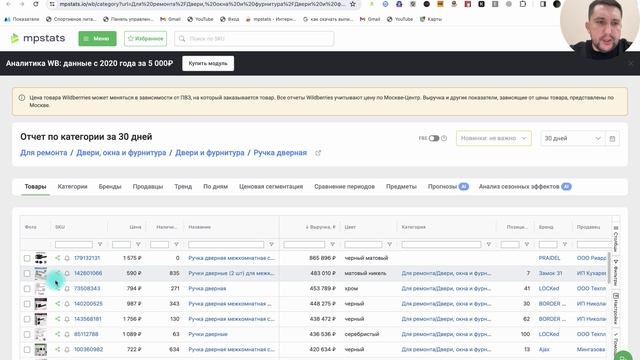Open Бренд column filter funnel

click(x=565, y=244)
